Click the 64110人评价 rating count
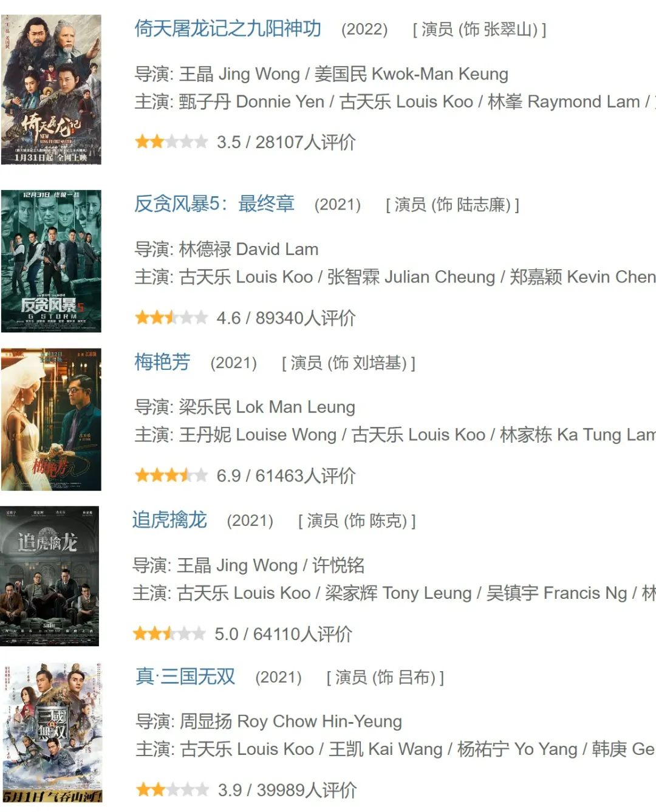 click(x=302, y=634)
